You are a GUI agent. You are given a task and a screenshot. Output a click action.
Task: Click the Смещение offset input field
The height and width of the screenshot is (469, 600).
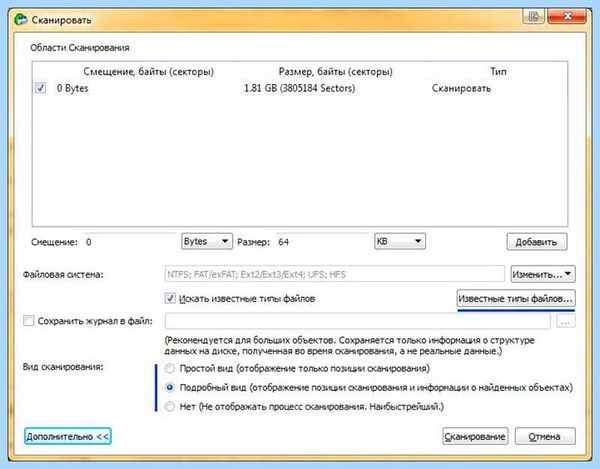coord(130,242)
